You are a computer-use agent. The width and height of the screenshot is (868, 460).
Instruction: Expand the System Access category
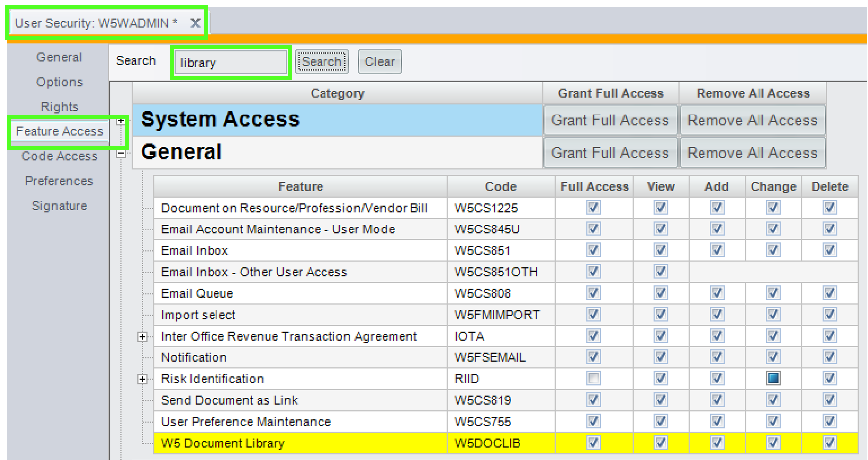click(x=121, y=121)
